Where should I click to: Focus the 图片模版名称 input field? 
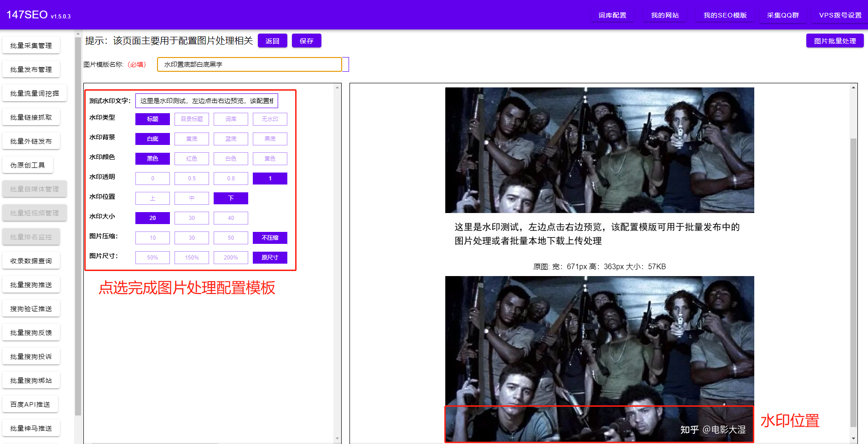(250, 64)
